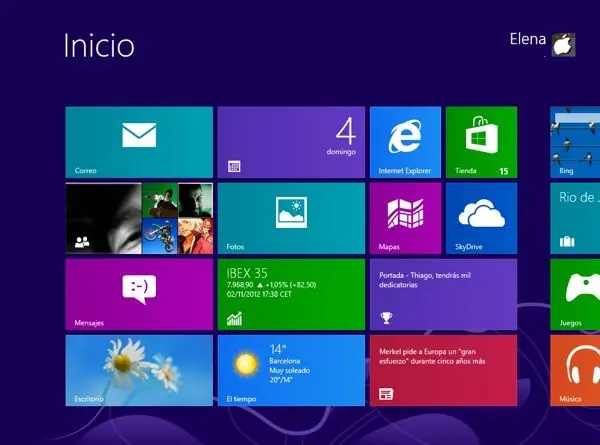The width and height of the screenshot is (600, 445).
Task: Open the news tile about Merkel
Action: 443,370
